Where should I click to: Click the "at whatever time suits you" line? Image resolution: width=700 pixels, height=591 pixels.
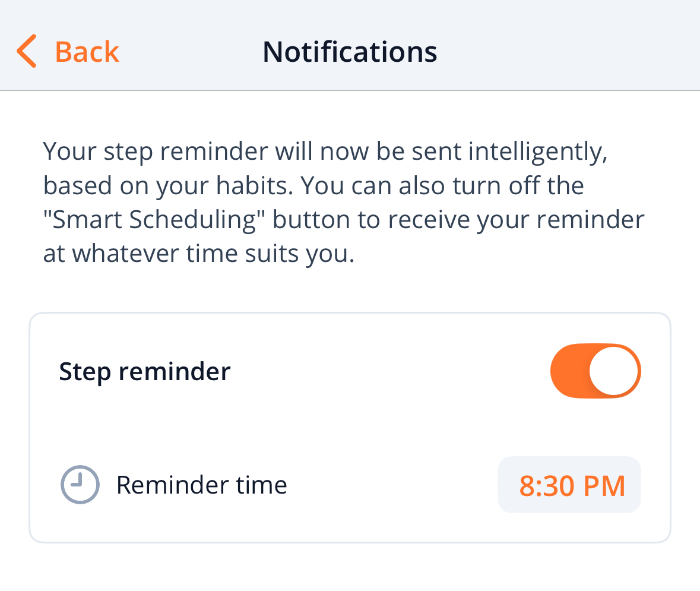click(x=198, y=254)
